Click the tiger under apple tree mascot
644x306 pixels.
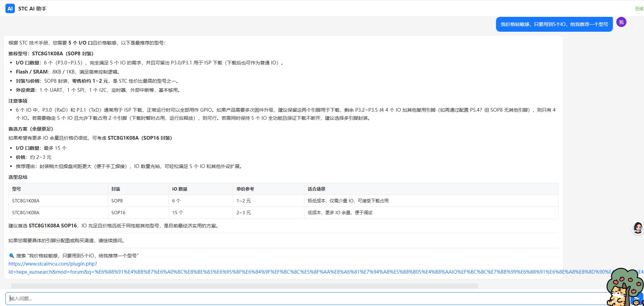[x=625, y=287]
